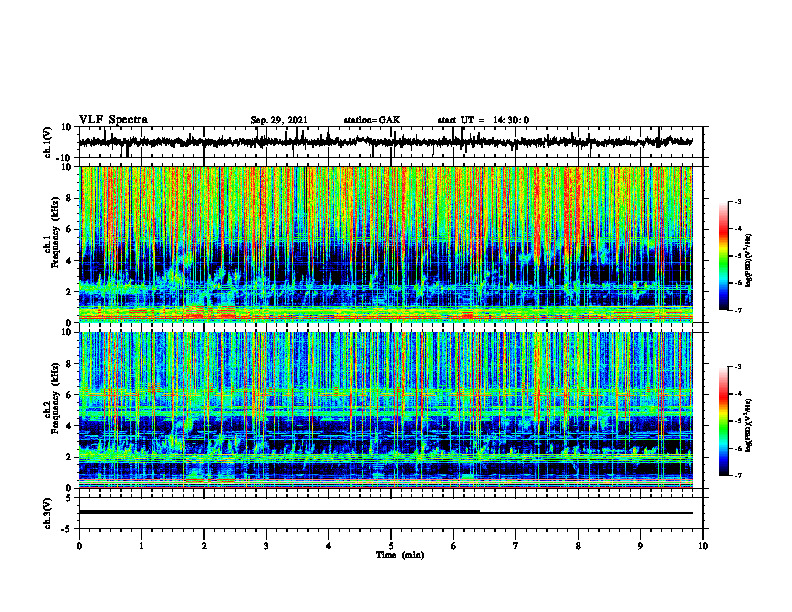Screen dimensions: 792x612
Task: Click the 'ch.1(V)' waveform axis label
Action: 47,142
